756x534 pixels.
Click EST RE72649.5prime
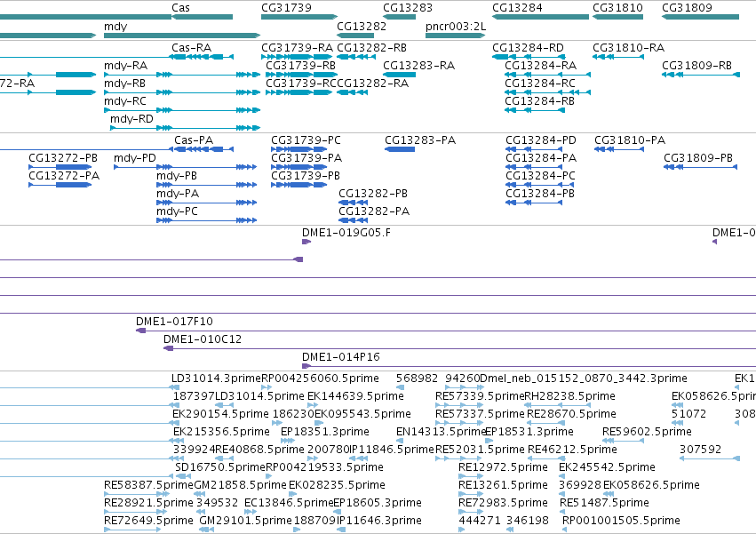click(148, 521)
